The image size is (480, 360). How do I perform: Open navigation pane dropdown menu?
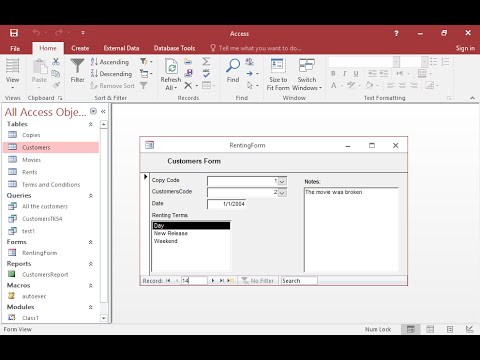click(93, 111)
